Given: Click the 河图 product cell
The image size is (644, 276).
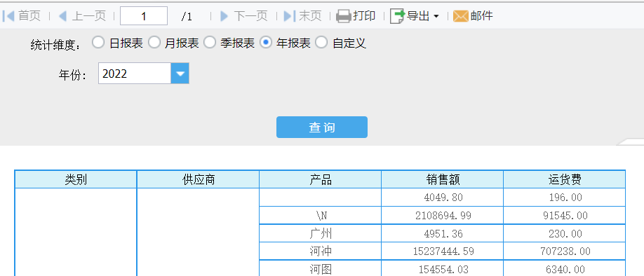Looking at the screenshot, I should tap(321, 268).
